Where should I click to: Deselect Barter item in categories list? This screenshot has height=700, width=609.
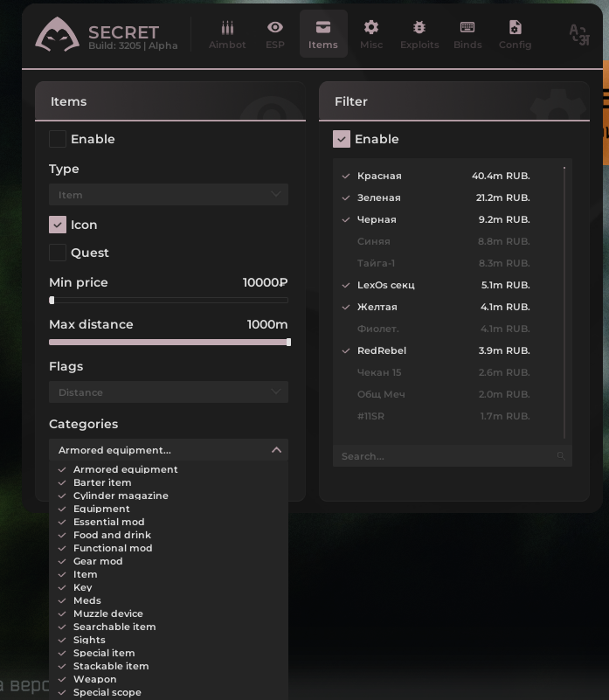tap(102, 482)
